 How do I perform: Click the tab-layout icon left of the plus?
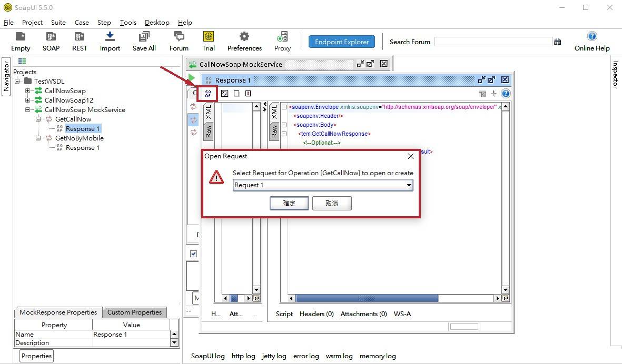tap(482, 94)
